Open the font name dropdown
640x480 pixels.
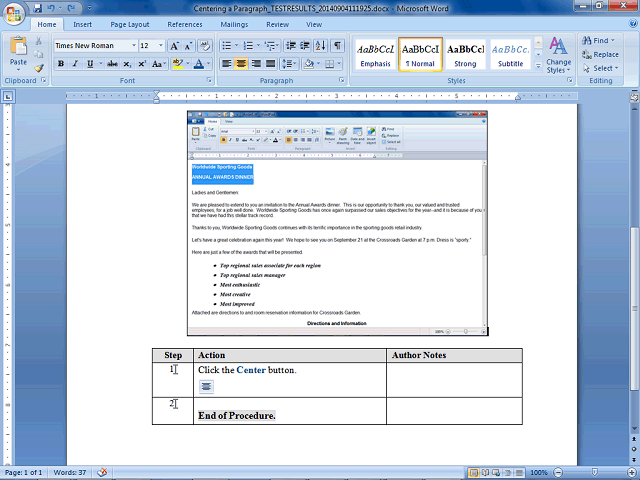click(133, 45)
